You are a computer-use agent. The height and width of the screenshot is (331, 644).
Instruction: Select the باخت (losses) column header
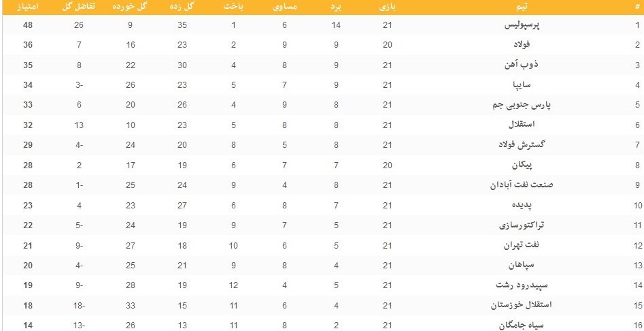pyautogui.click(x=233, y=8)
